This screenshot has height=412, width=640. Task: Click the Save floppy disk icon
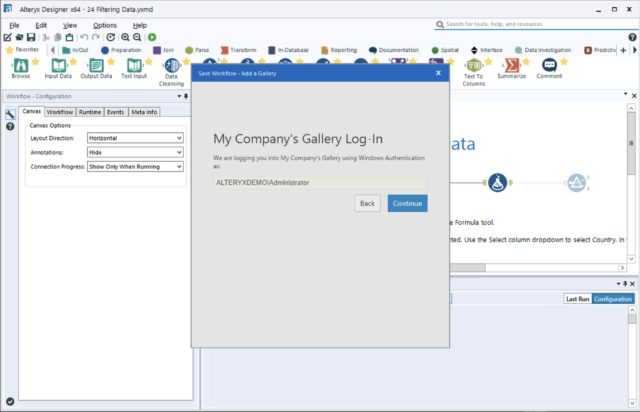tap(31, 37)
